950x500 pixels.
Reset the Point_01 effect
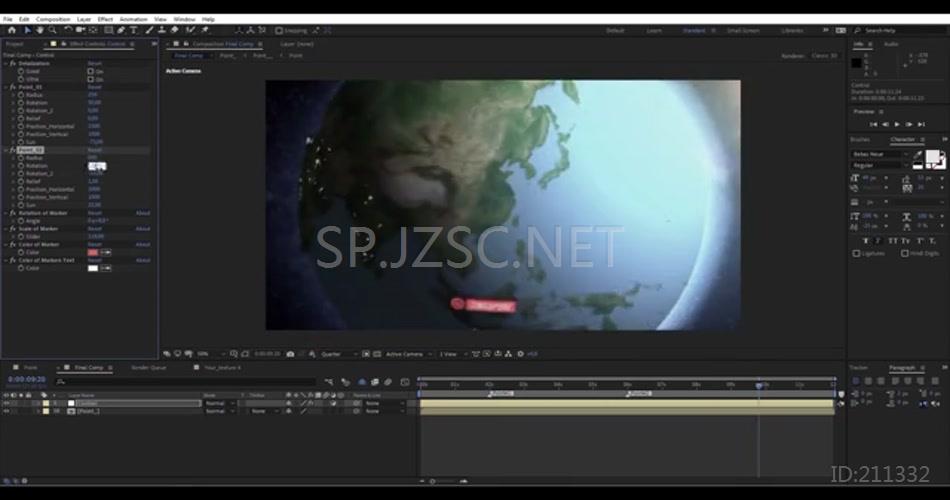pos(94,87)
